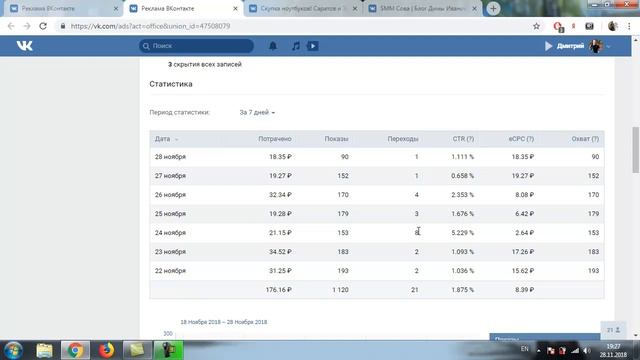
Task: Open the green screen recorder taskbar icon
Action: (x=168, y=350)
